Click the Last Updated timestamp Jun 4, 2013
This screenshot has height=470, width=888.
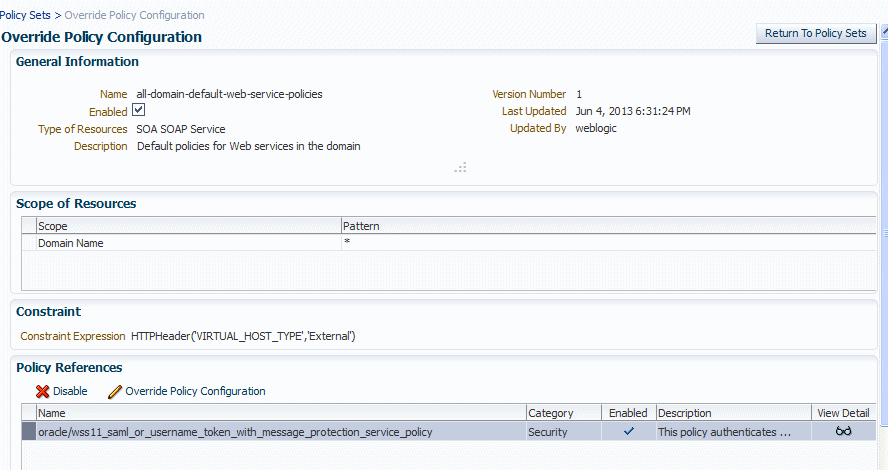pyautogui.click(x=633, y=111)
